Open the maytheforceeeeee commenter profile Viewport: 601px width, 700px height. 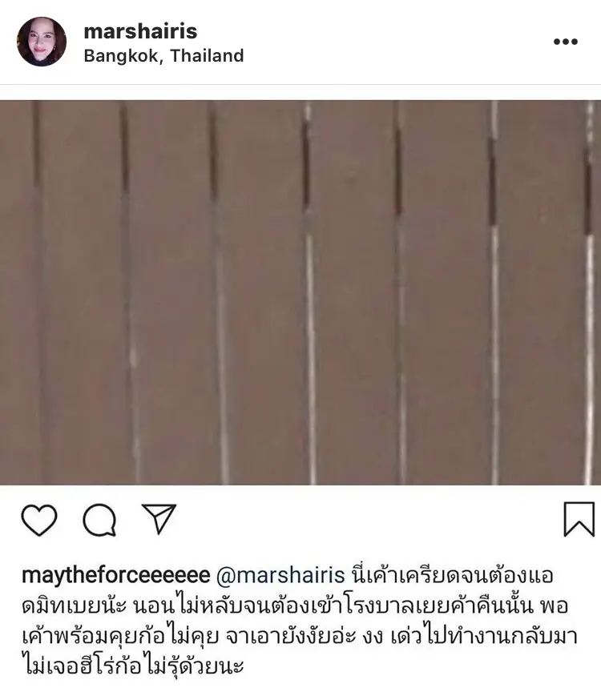pyautogui.click(x=115, y=575)
